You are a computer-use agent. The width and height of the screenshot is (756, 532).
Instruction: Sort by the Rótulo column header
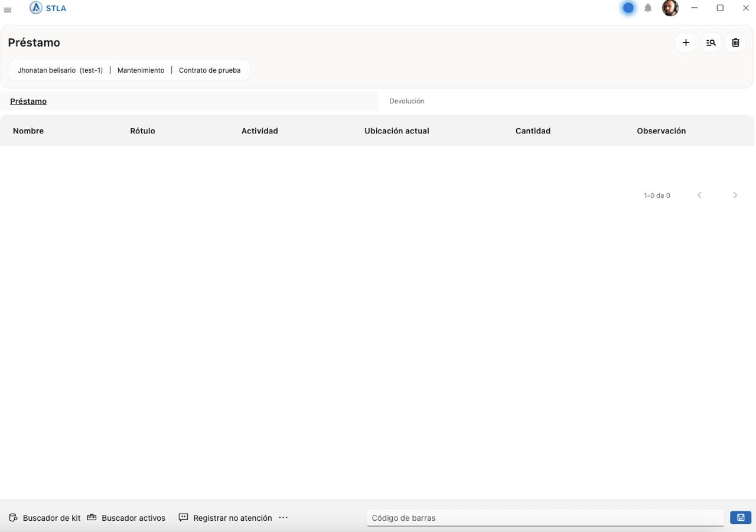tap(142, 131)
